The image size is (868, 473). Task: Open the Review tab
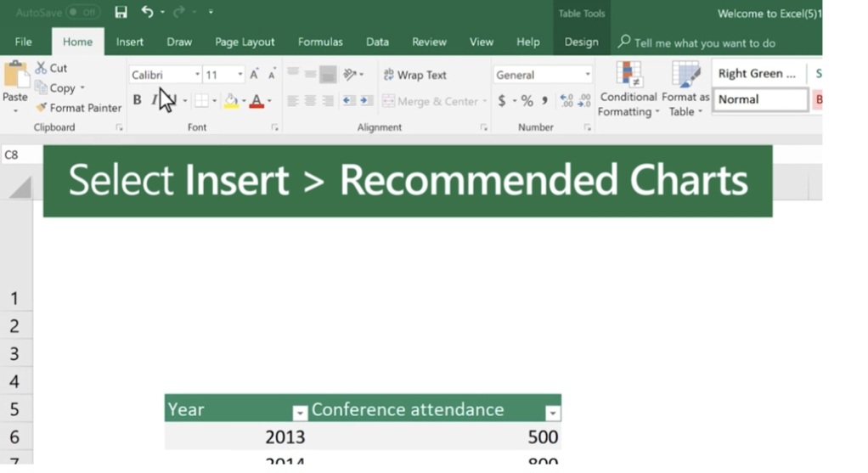429,42
